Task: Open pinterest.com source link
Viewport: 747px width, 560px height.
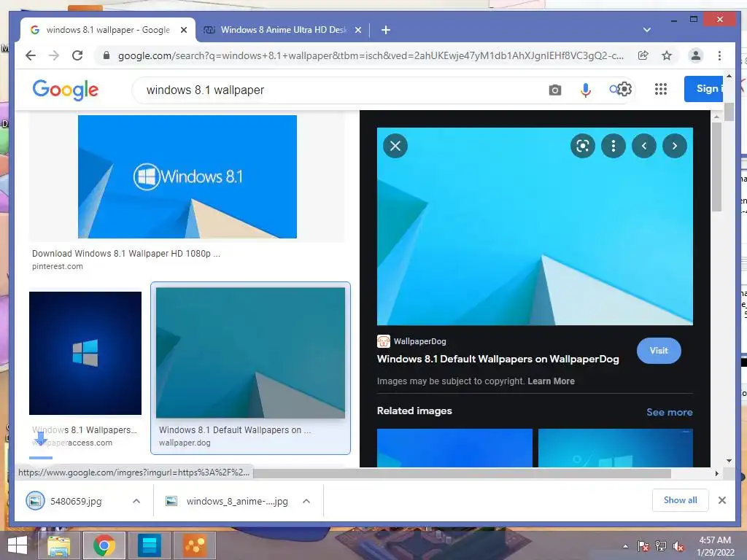Action: coord(57,266)
